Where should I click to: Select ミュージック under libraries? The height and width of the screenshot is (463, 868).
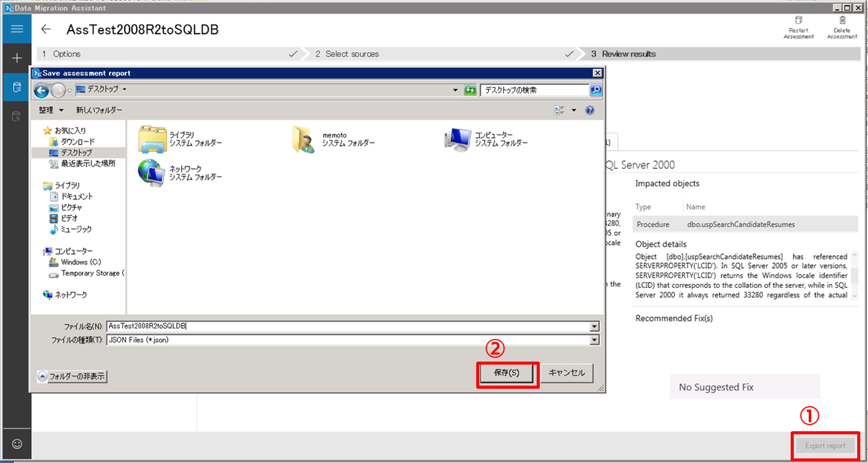pyautogui.click(x=76, y=229)
